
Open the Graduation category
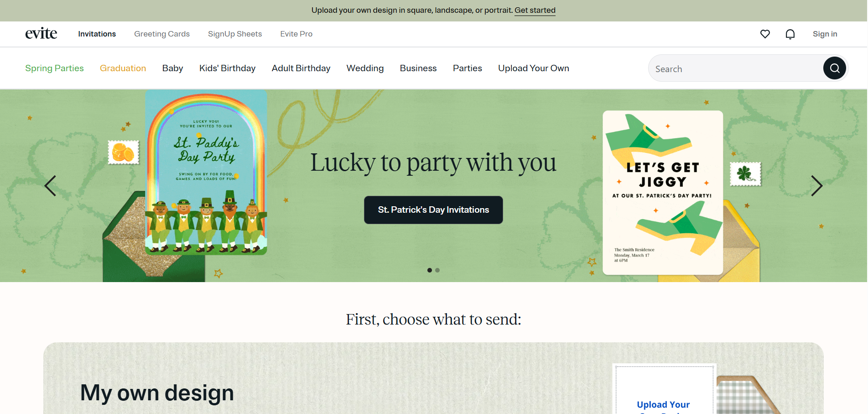coord(123,68)
